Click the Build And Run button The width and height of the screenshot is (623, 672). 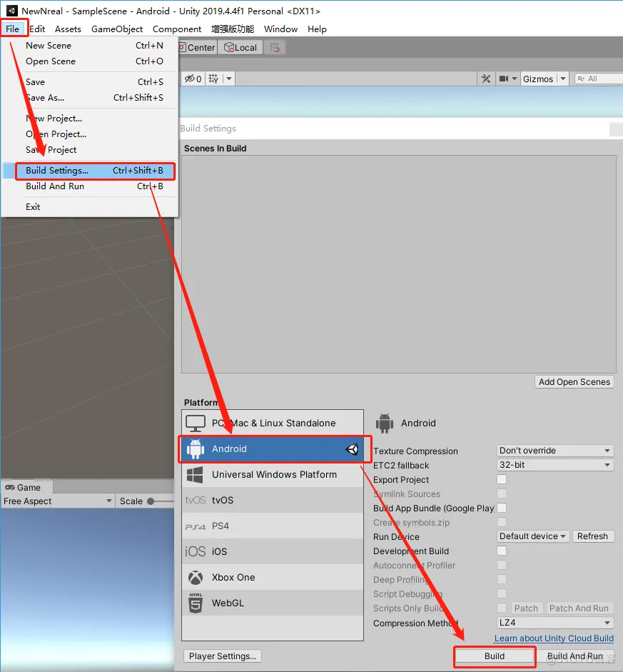click(x=575, y=656)
